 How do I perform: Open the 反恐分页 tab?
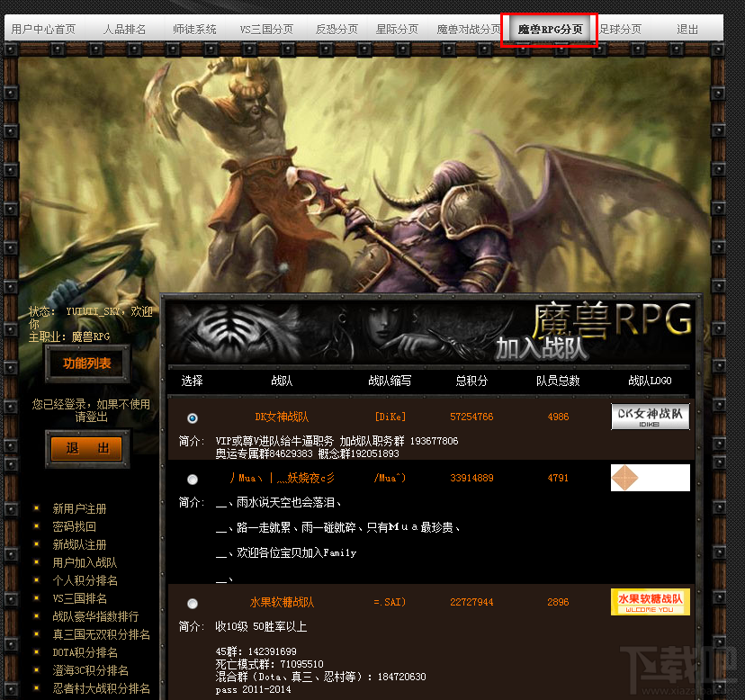pos(337,30)
